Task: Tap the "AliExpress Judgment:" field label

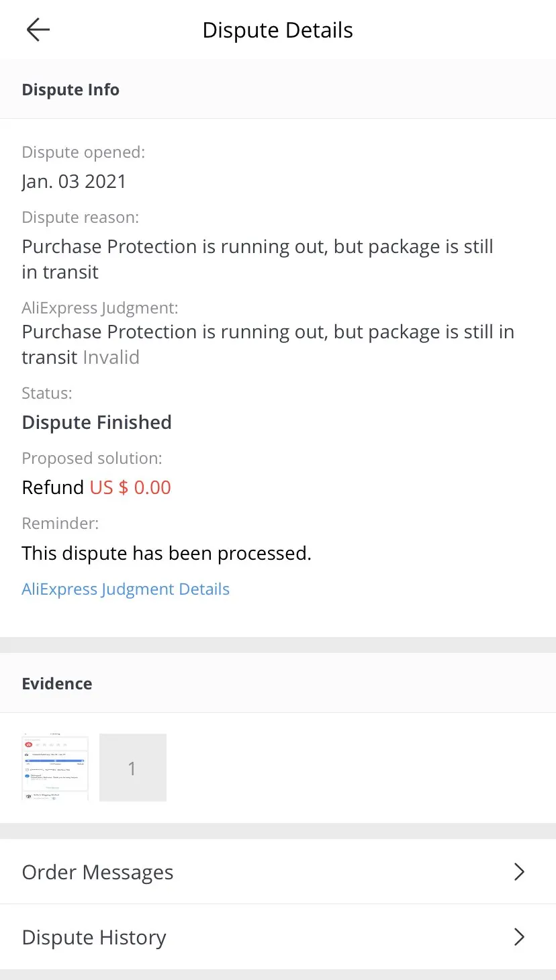Action: pyautogui.click(x=100, y=308)
